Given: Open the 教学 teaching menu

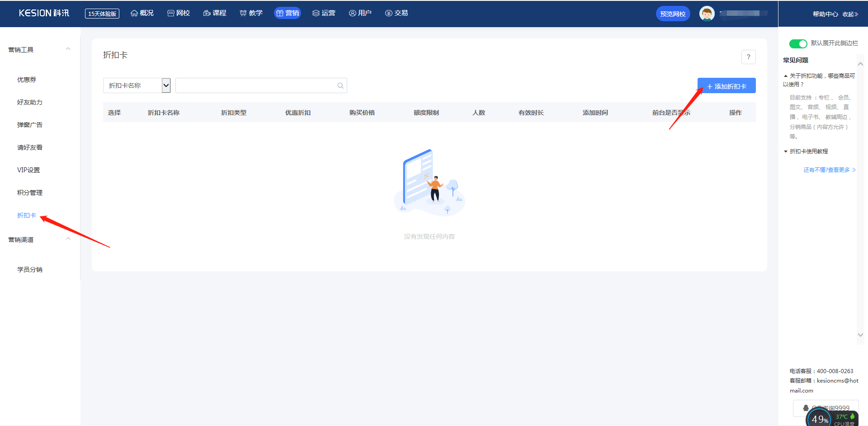Looking at the screenshot, I should pos(251,13).
